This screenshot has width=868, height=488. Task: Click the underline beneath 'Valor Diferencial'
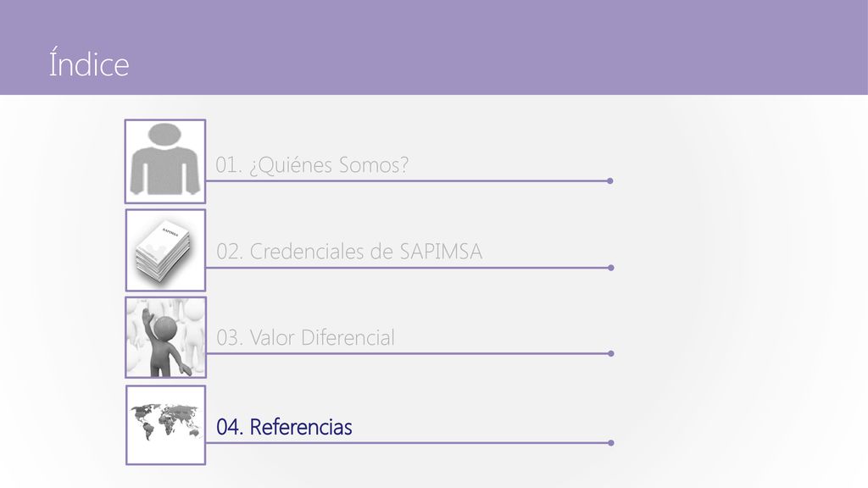pos(408,353)
